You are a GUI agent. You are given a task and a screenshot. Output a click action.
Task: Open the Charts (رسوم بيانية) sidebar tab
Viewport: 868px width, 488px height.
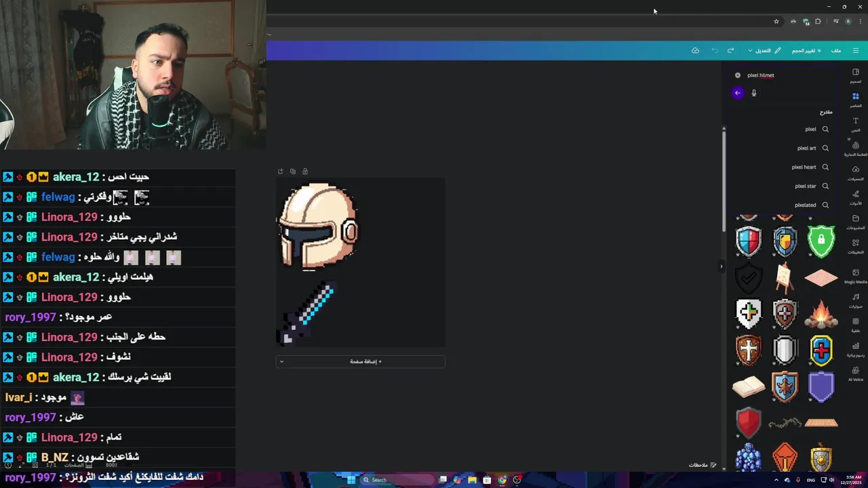(x=856, y=349)
